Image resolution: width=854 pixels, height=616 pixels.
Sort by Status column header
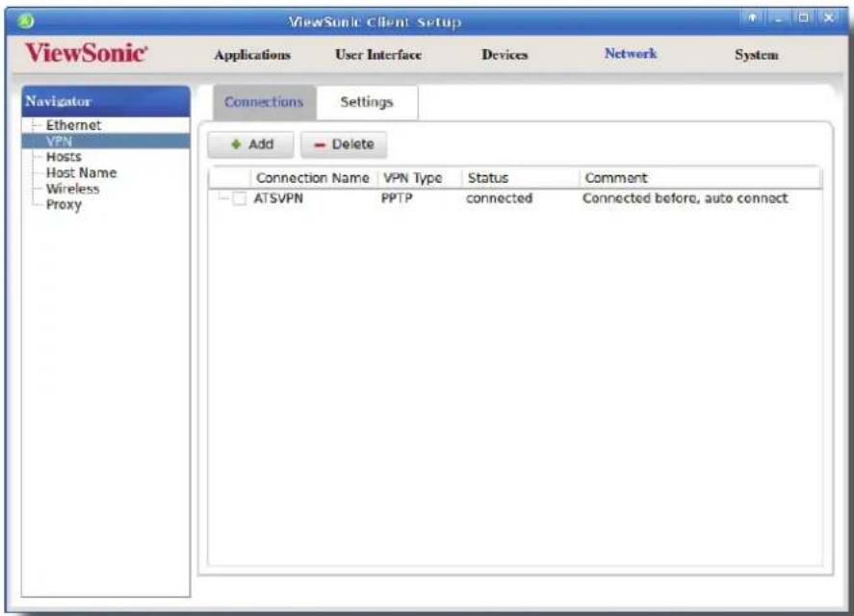(x=520, y=178)
